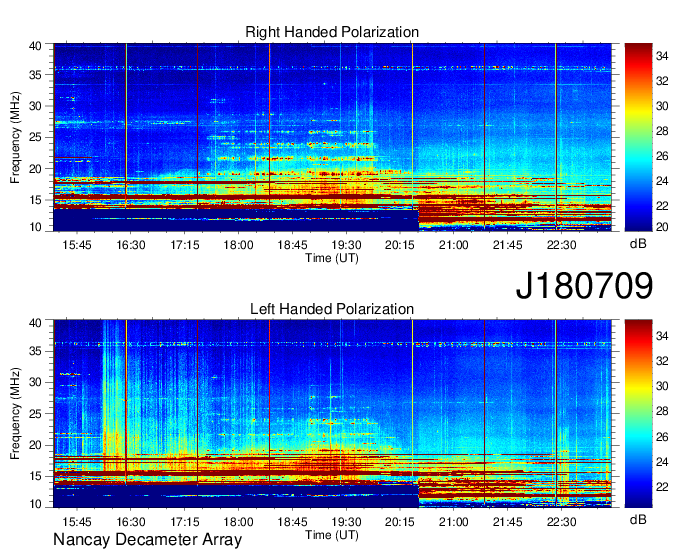Click the "dB" label under the Right Handed color bar
Image resolution: width=680 pixels, height=552 pixels.
tap(638, 244)
